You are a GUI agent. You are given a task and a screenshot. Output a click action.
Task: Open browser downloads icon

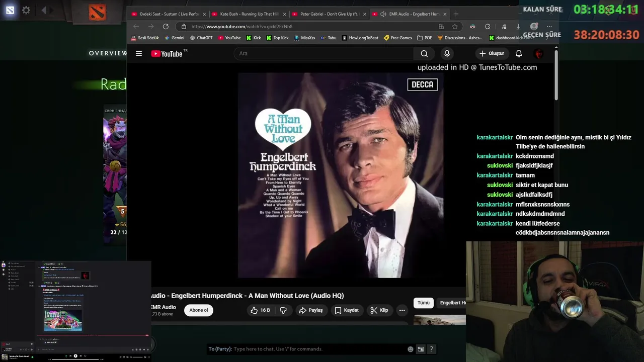[x=518, y=27]
